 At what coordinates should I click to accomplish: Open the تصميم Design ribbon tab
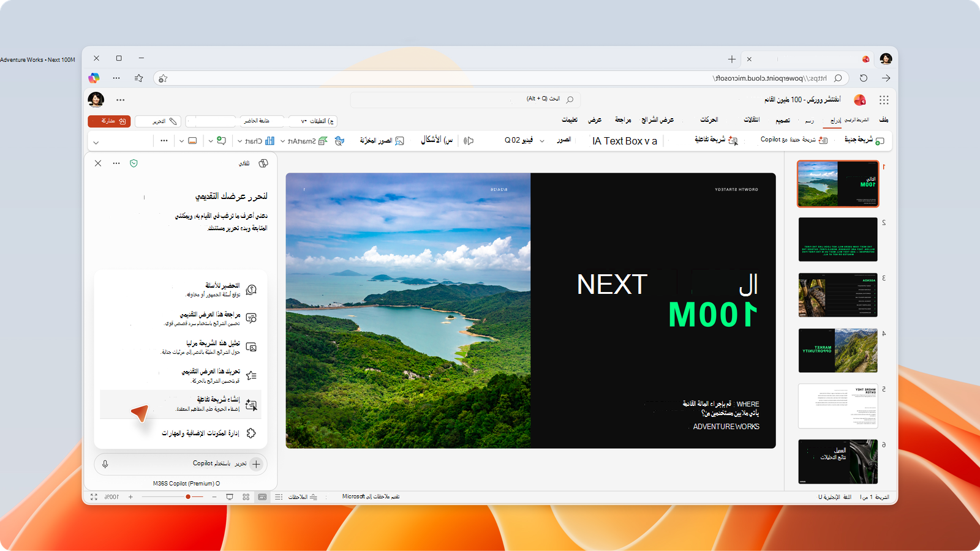click(x=783, y=121)
